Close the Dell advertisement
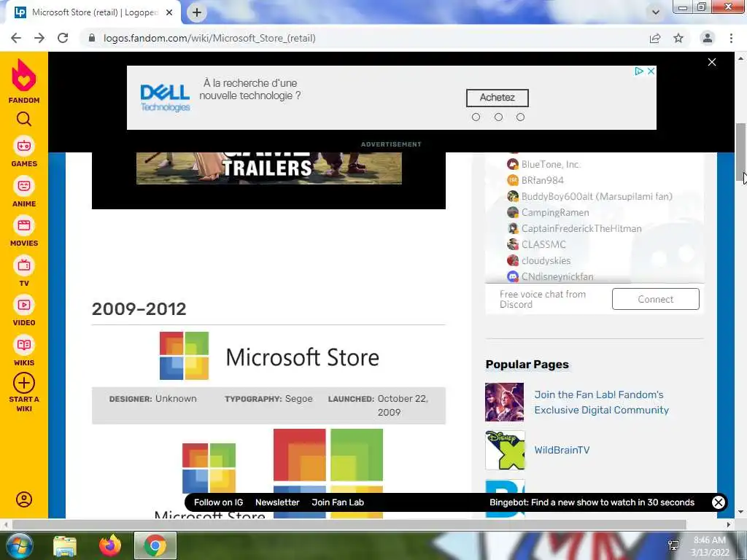 coord(651,71)
